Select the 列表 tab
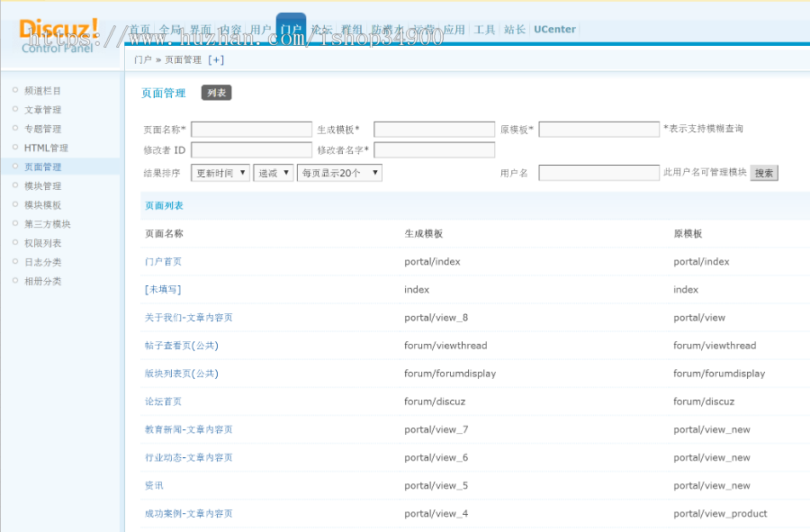This screenshot has width=810, height=532. pyautogui.click(x=218, y=92)
